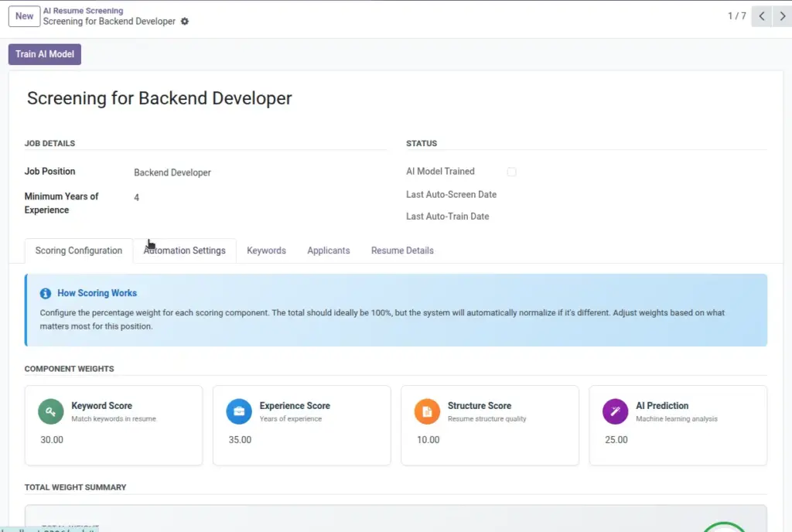
Task: Click the How Scoring Works info icon
Action: pos(46,293)
